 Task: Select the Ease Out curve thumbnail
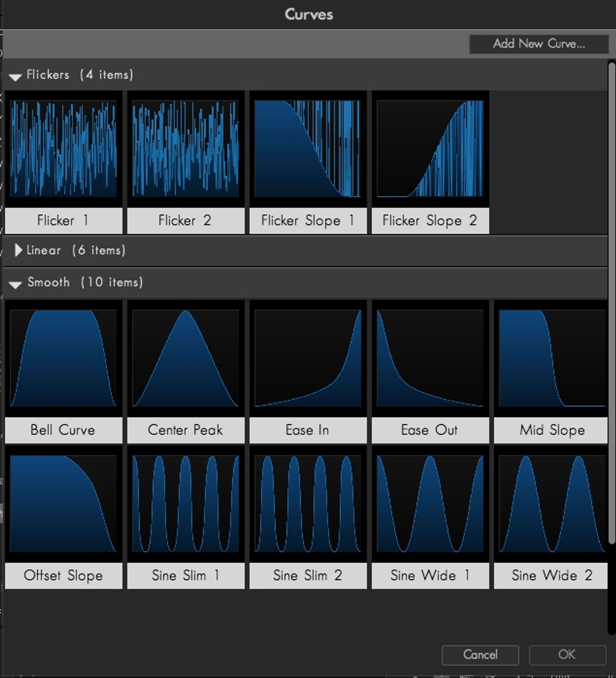[x=430, y=358]
